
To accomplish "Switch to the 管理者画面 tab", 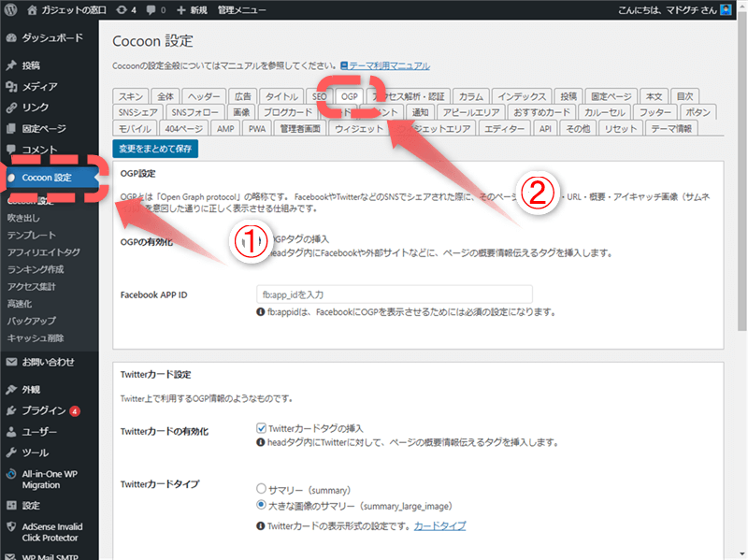I will 300,129.
